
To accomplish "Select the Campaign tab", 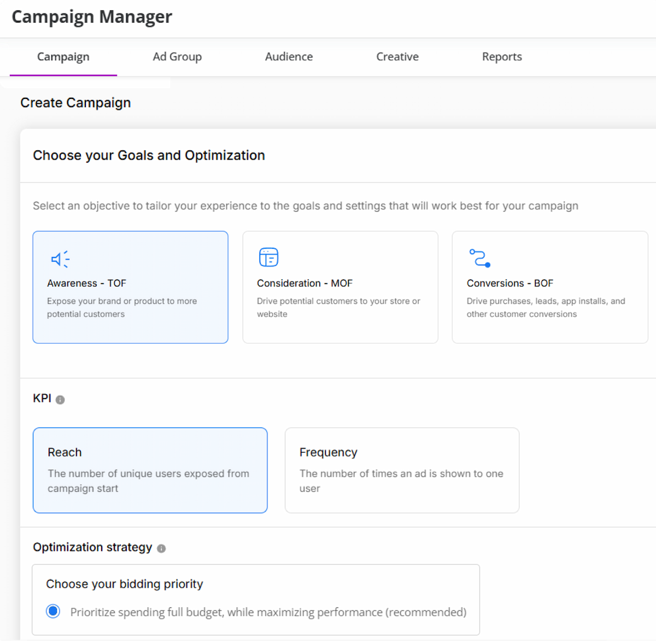I will click(63, 57).
